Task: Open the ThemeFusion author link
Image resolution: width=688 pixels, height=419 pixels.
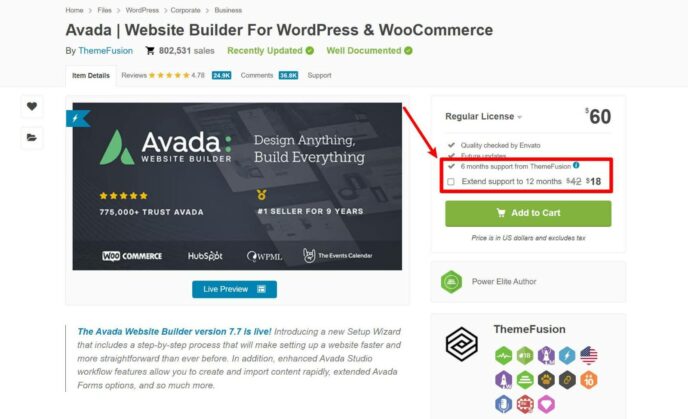Action: pyautogui.click(x=105, y=51)
